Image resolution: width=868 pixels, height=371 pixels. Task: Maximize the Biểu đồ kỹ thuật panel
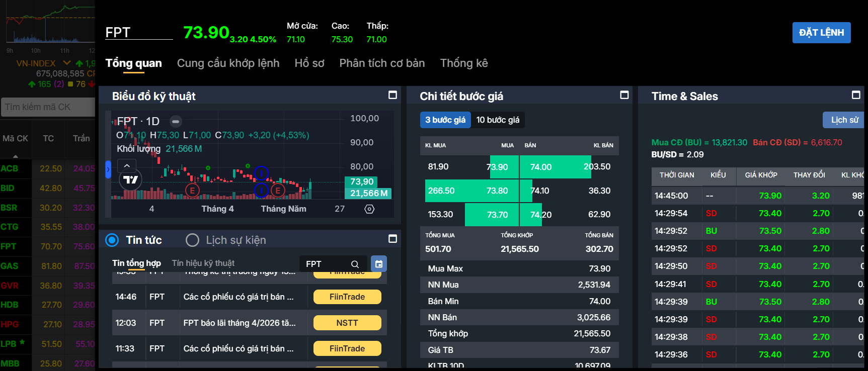(392, 95)
